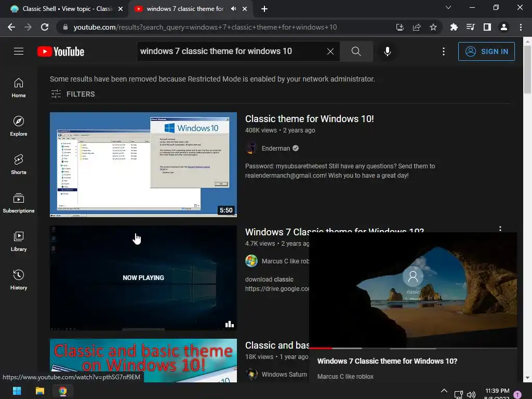Click the magnifier search button

point(356,51)
